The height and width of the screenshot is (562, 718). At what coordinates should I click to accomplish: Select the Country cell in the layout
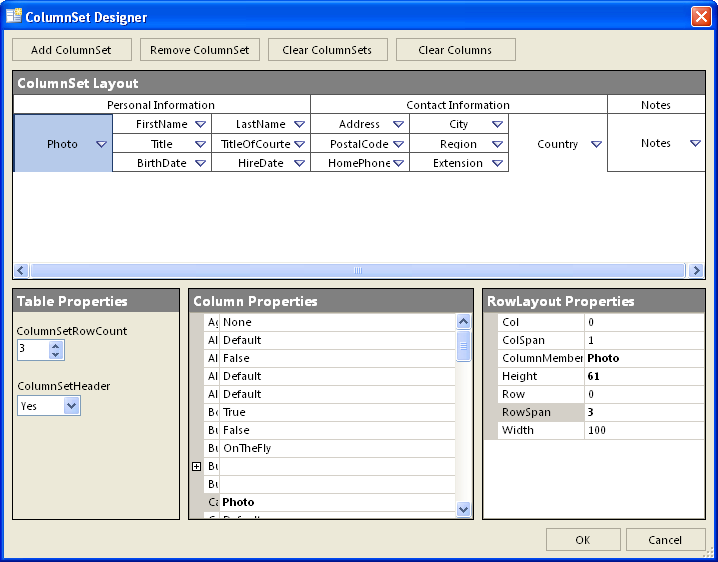tap(558, 144)
